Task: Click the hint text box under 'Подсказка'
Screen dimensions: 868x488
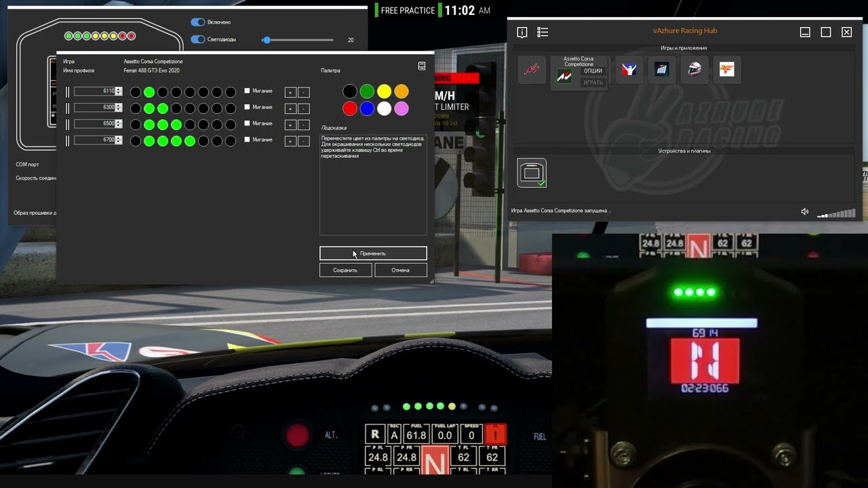Action: [373, 184]
